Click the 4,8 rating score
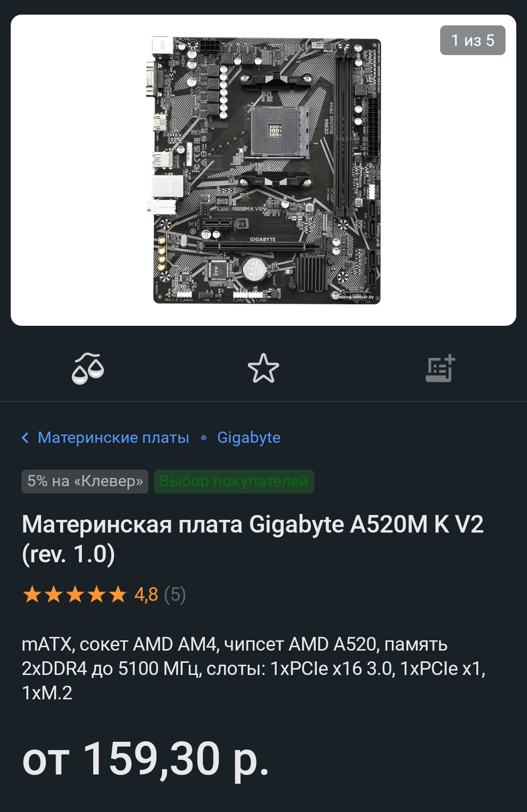The height and width of the screenshot is (812, 527). (146, 594)
